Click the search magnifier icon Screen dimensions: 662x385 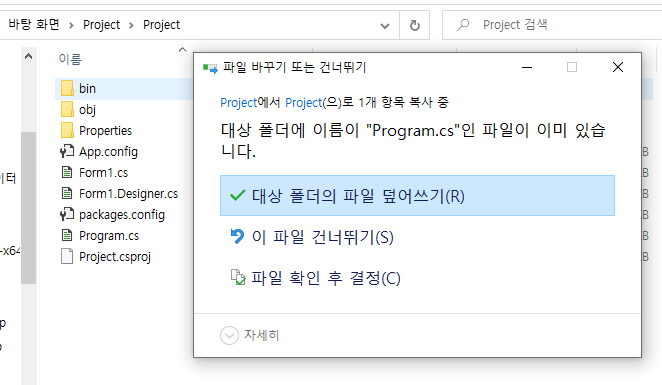click(x=463, y=25)
